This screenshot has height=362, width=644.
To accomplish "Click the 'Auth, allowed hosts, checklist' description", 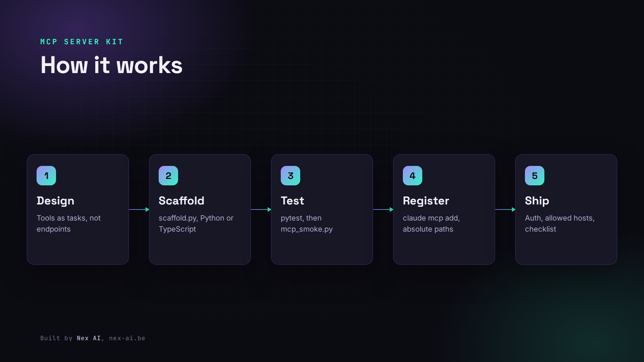I will (560, 224).
